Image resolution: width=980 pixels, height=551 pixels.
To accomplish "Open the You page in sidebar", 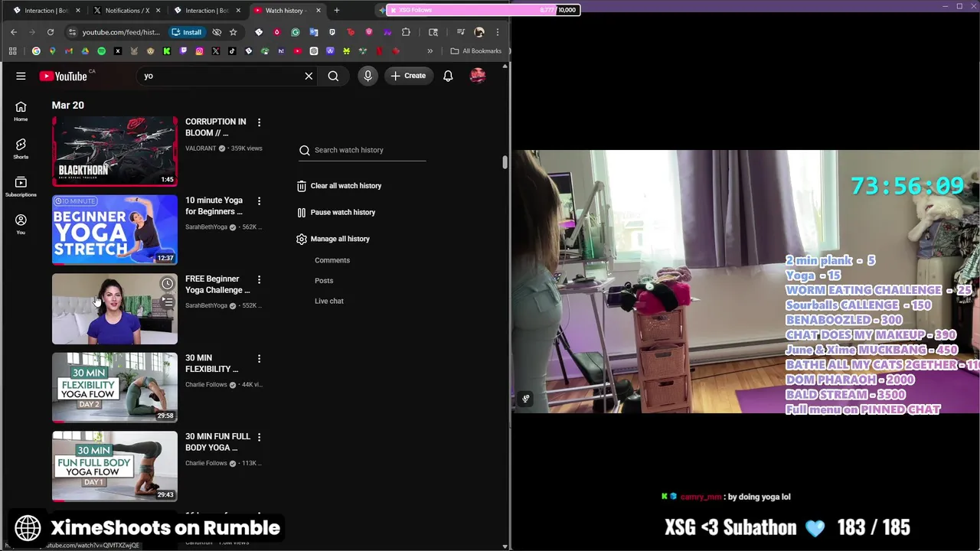I will tap(21, 225).
